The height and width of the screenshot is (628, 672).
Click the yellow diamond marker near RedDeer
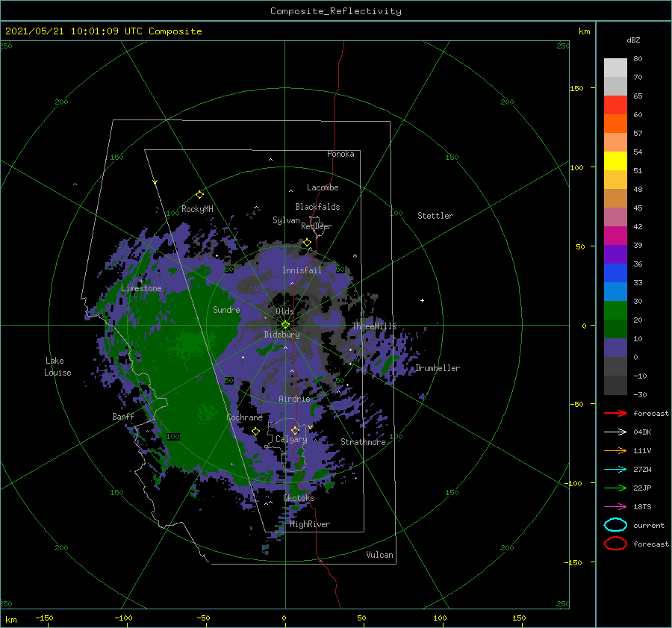(x=308, y=243)
